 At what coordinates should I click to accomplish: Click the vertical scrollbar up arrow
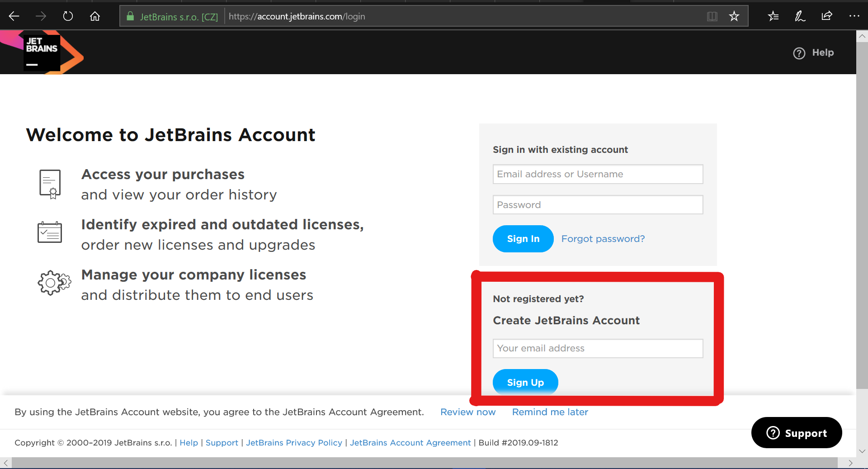pyautogui.click(x=862, y=36)
